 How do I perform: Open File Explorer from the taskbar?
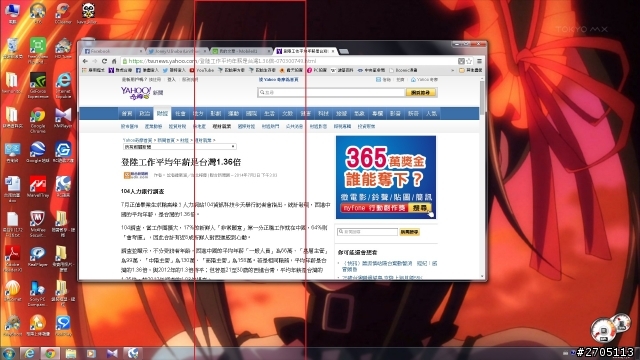coord(71,353)
